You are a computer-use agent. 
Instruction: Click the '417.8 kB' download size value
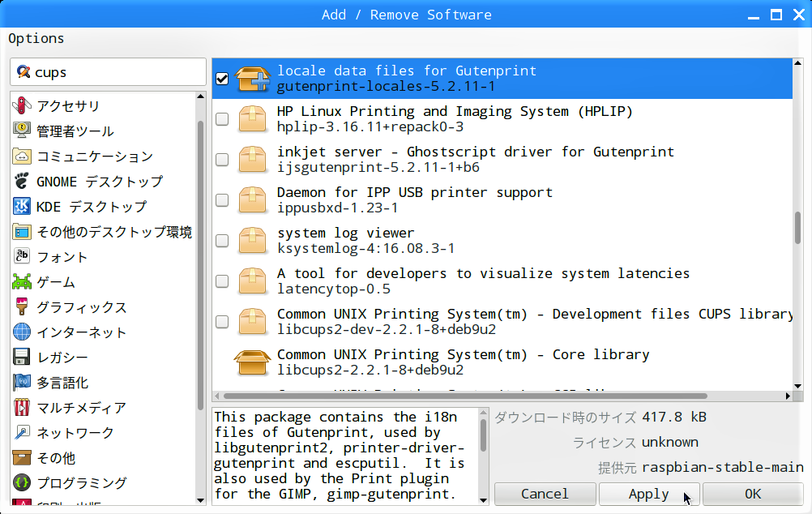click(x=674, y=417)
